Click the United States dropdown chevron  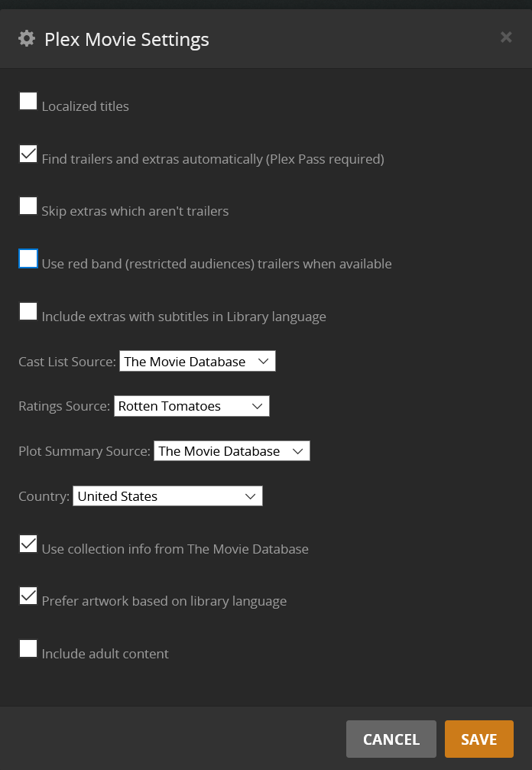[x=250, y=496]
